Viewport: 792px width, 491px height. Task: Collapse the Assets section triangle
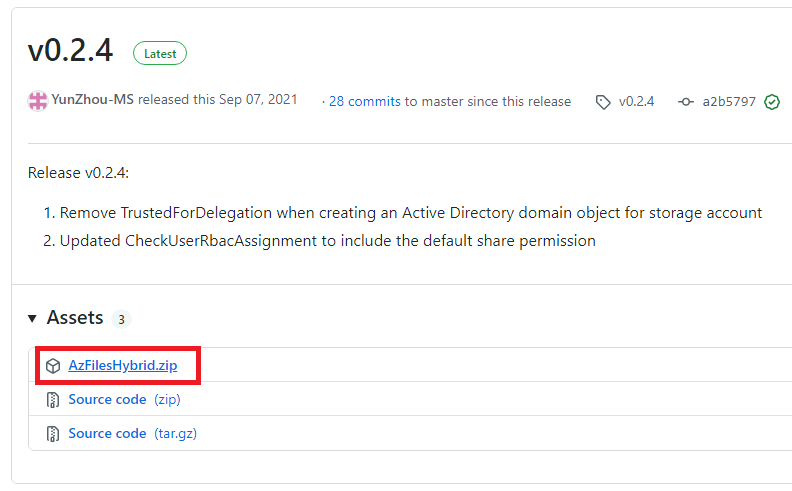(32, 318)
